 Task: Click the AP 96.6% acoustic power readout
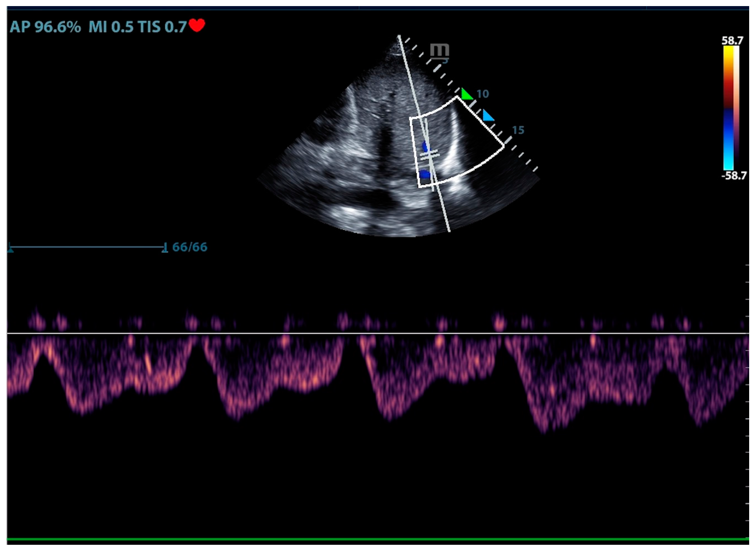tap(45, 27)
